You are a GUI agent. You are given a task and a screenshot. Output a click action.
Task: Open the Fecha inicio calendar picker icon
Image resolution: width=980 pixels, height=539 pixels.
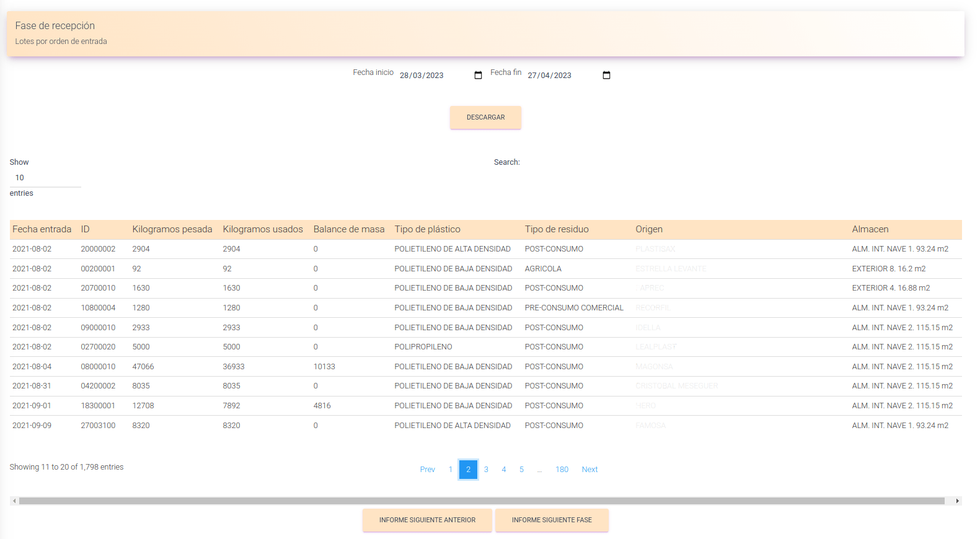point(478,76)
